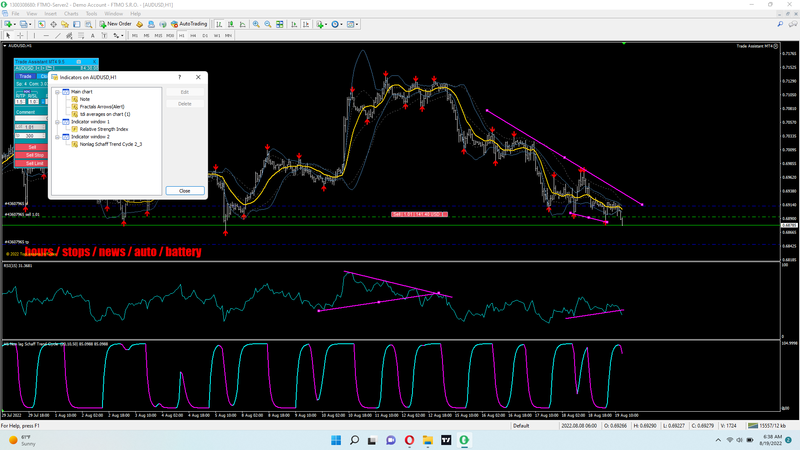The height and width of the screenshot is (450, 800).
Task: Click the Zoom Out magnifier icon
Action: tap(267, 24)
